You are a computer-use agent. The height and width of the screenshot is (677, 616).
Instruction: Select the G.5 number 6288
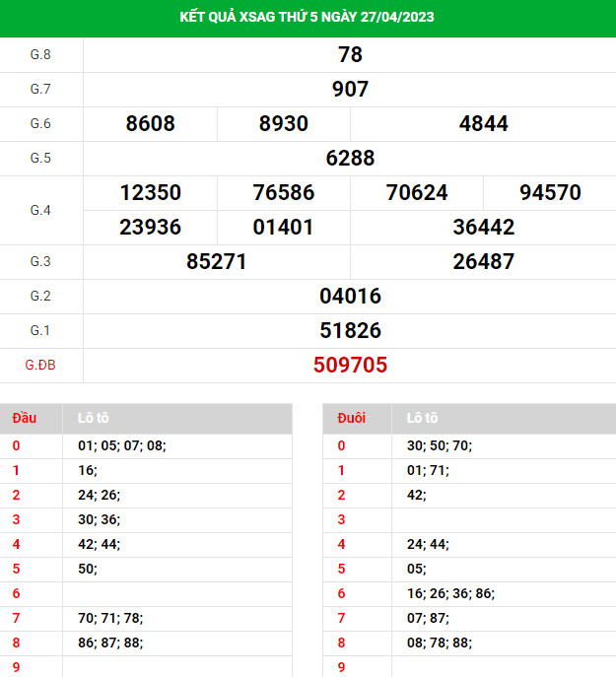pos(350,158)
